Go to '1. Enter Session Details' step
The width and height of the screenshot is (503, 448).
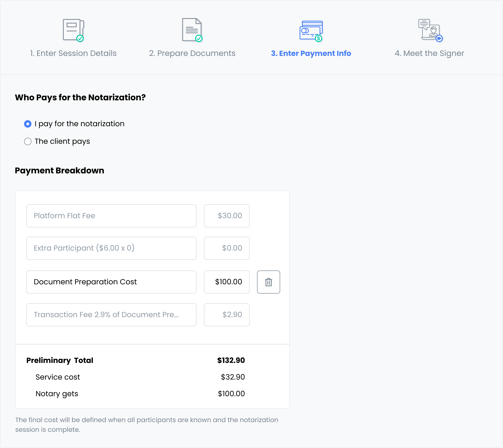[x=73, y=53]
